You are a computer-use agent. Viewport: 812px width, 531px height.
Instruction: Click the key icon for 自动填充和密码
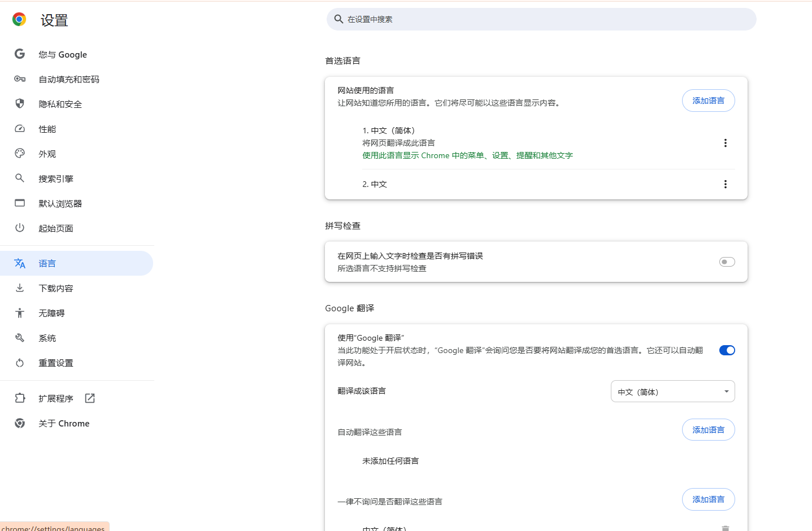[20, 79]
